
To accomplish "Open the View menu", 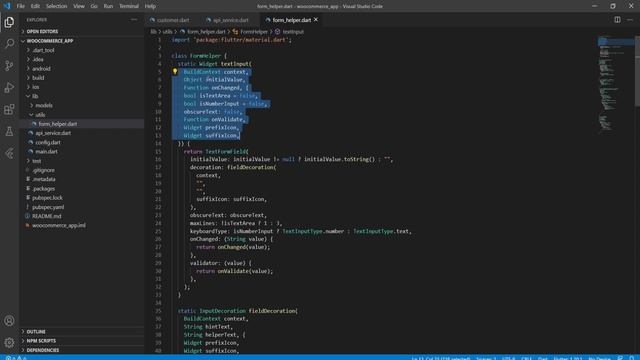I will point(79,6).
